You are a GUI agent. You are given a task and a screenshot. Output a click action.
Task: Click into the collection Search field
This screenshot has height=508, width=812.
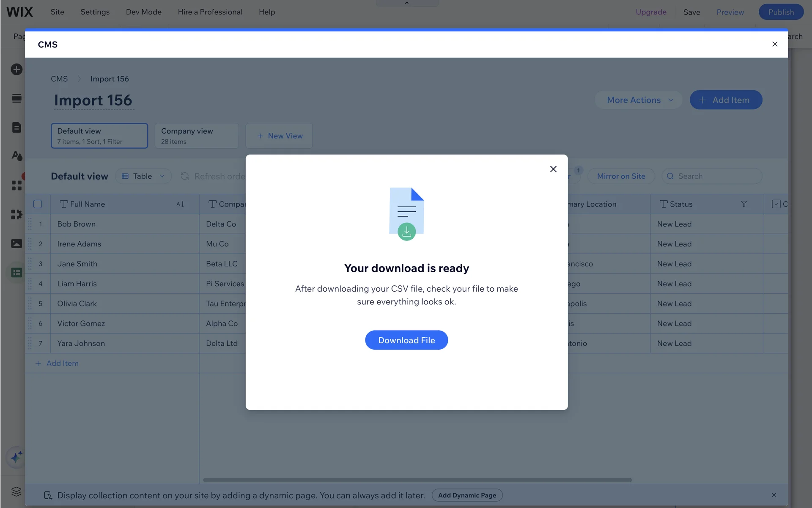[717, 176]
